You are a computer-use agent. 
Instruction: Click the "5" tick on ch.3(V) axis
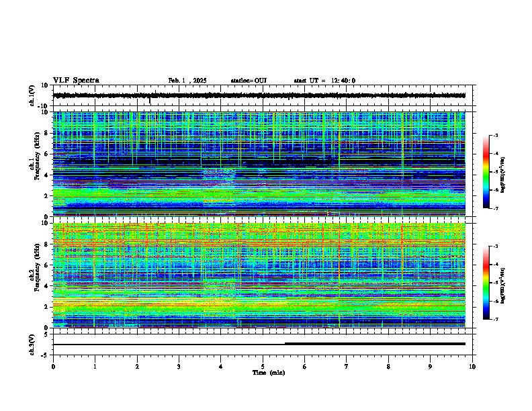point(46,334)
